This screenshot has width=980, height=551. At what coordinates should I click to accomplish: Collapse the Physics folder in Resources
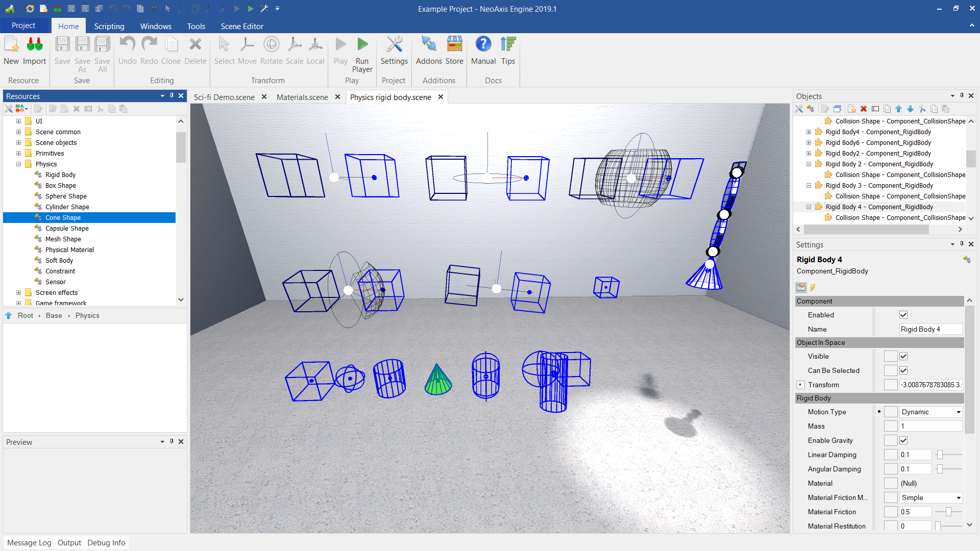tap(18, 164)
